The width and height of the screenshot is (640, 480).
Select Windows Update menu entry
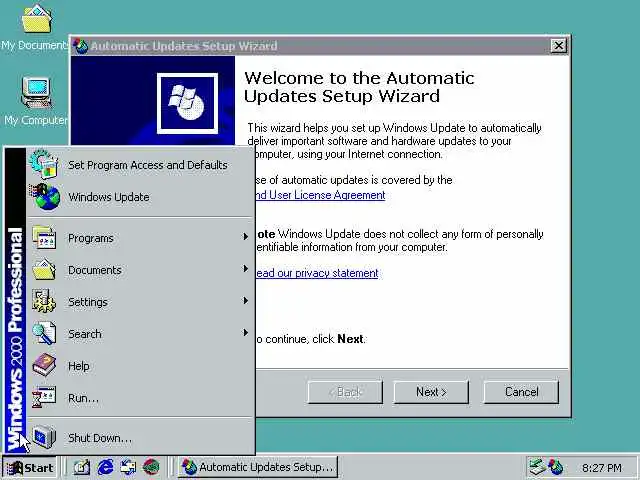click(x=140, y=197)
